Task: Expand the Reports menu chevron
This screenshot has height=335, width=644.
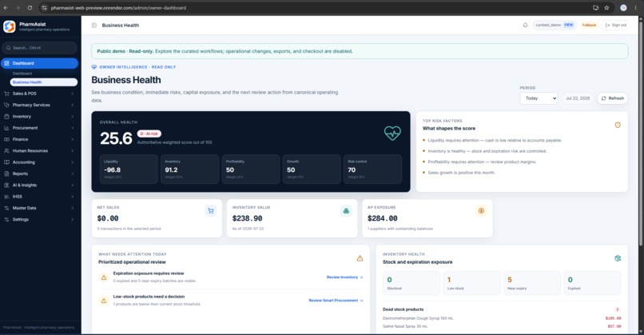Action: click(73, 173)
